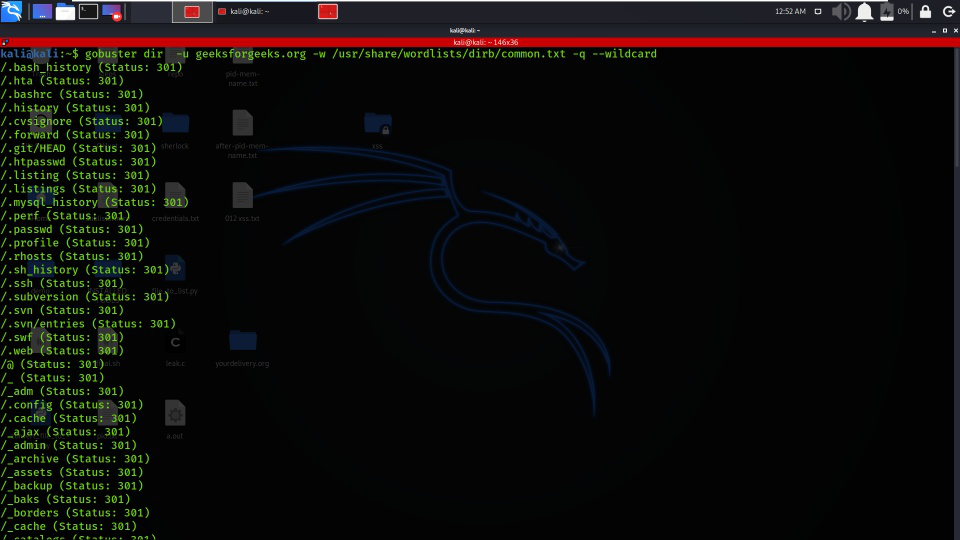
Task: Select the highlighted red window button in taskbar
Action: [x=192, y=12]
